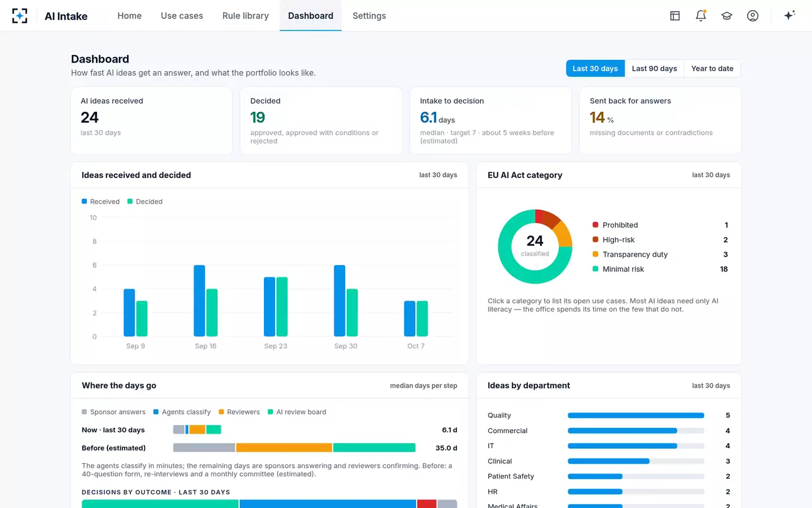The width and height of the screenshot is (812, 508).
Task: Switch to the Rule library tab
Action: click(x=245, y=16)
